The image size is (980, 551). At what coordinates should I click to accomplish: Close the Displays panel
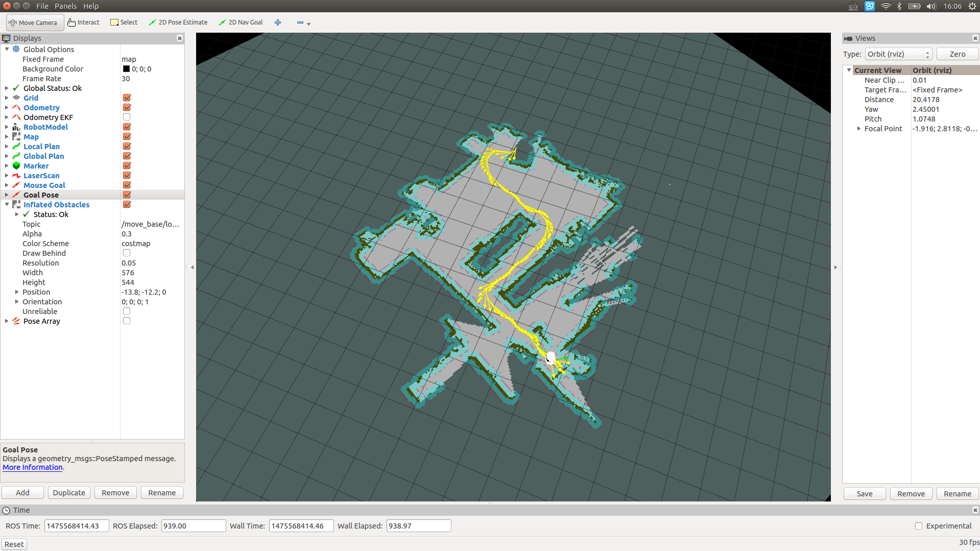point(180,38)
